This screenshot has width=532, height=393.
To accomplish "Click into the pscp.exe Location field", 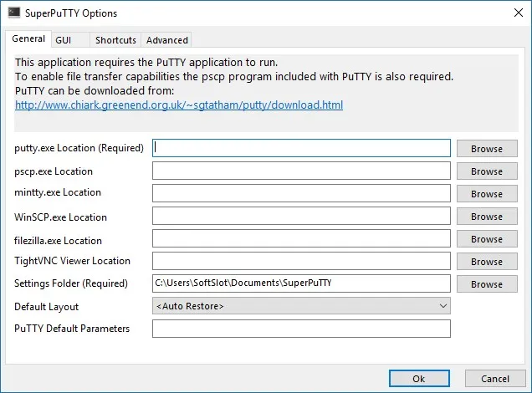I will (x=301, y=171).
